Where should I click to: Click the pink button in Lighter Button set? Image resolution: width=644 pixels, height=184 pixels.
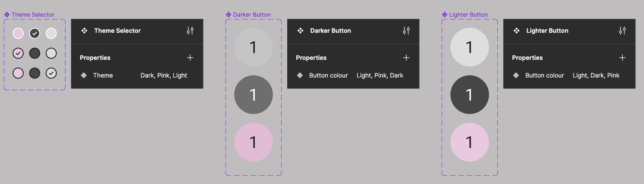pyautogui.click(x=469, y=142)
